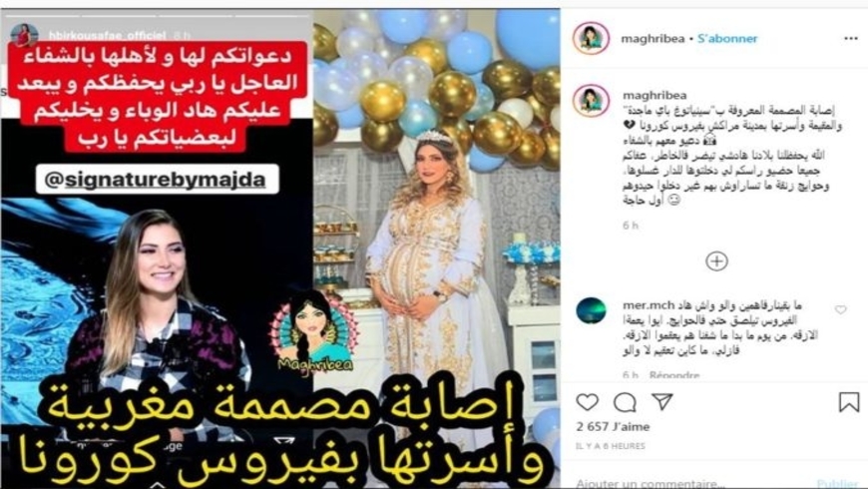Save the post with the bookmark icon
The width and height of the screenshot is (868, 489).
[x=849, y=402]
